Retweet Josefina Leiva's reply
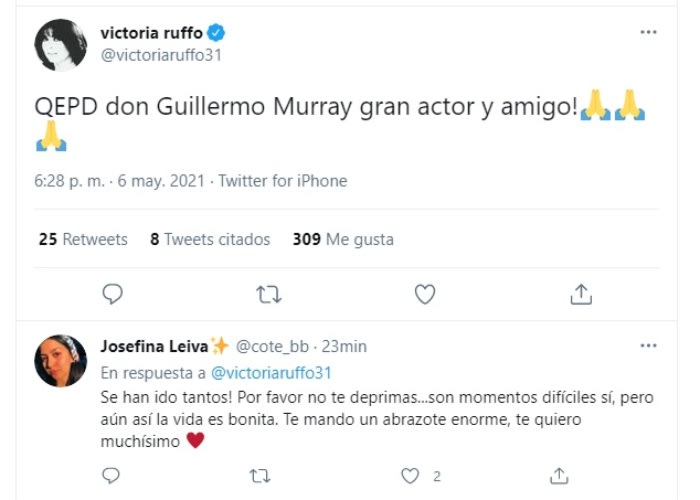The width and height of the screenshot is (700, 500). click(259, 474)
